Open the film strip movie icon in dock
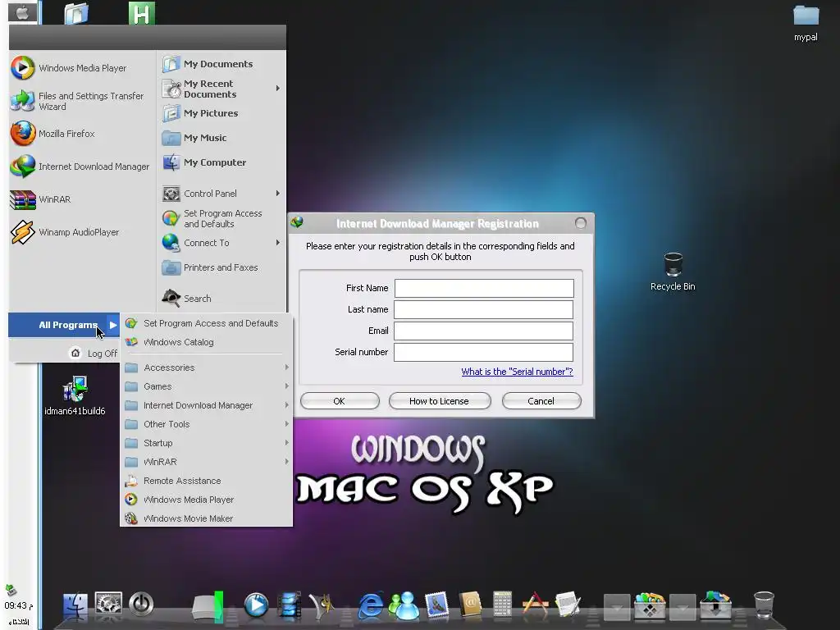 (290, 606)
